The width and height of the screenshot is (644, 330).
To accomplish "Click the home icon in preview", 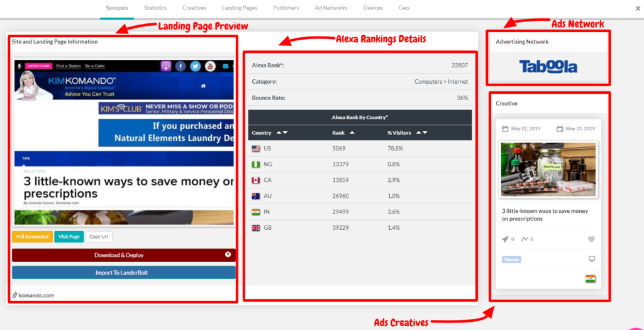I will point(203,86).
